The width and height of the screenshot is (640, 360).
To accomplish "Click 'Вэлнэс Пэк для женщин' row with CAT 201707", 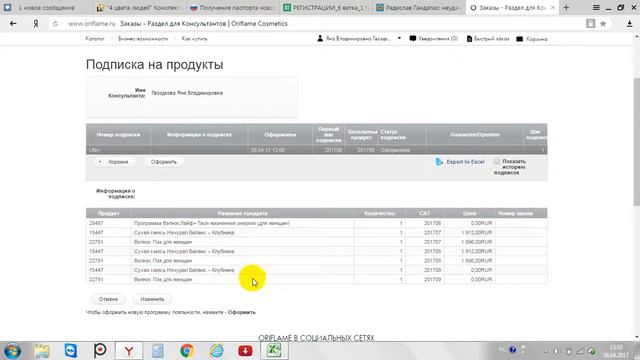I will tap(316, 242).
